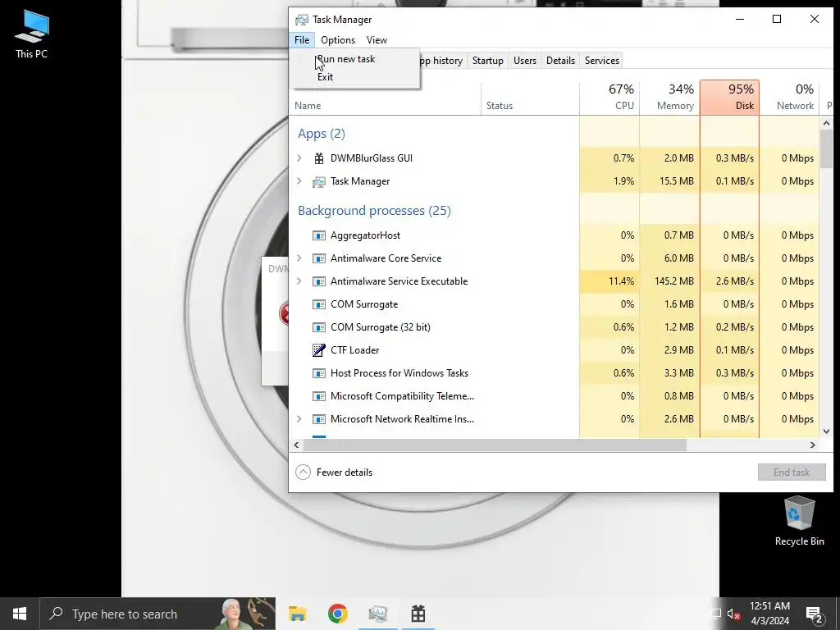
Task: Click the Task Manager title bar icon
Action: tap(302, 20)
